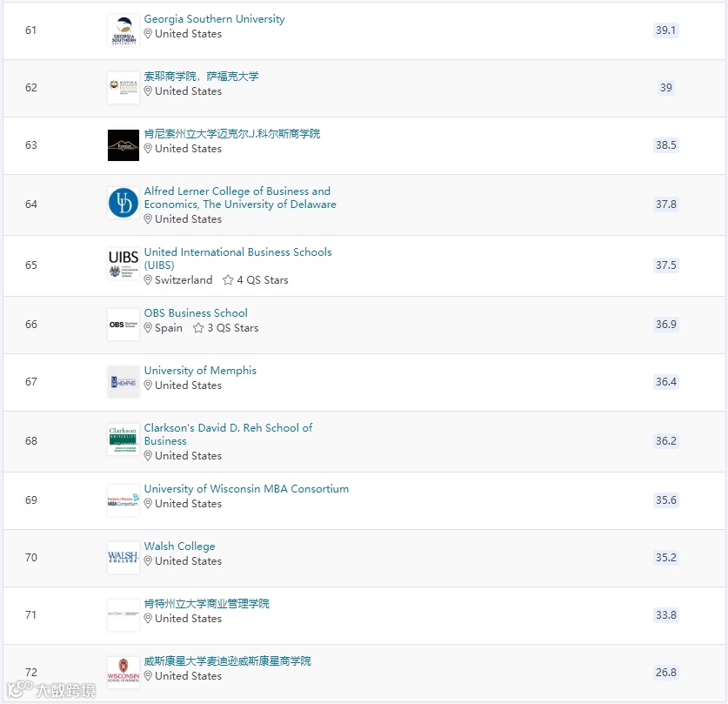Image resolution: width=728 pixels, height=704 pixels.
Task: Click the 3 QS Stars label
Action: 232,328
